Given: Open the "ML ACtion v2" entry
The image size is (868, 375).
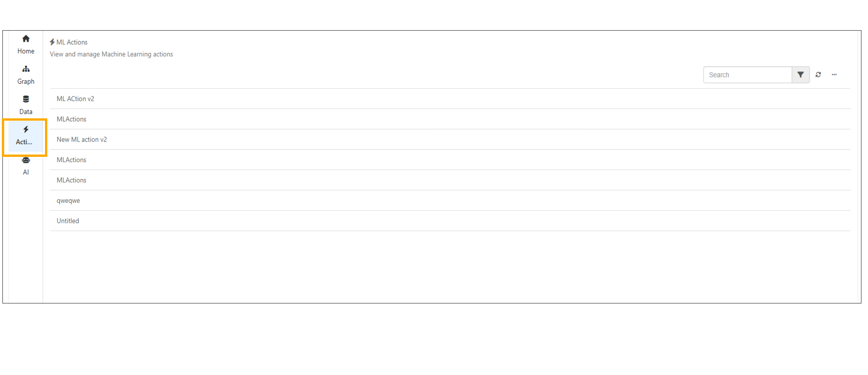Looking at the screenshot, I should tap(76, 99).
